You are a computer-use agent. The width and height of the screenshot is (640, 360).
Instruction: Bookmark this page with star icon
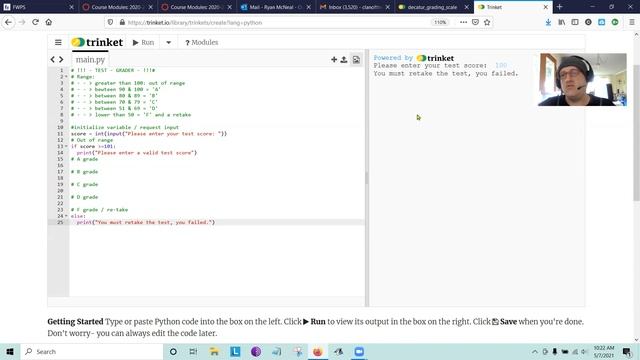(x=487, y=22)
